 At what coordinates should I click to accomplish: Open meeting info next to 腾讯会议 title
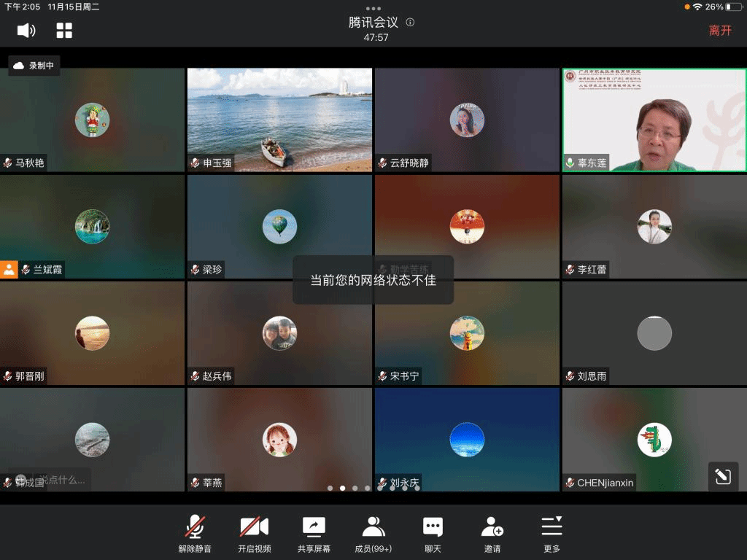click(x=410, y=23)
